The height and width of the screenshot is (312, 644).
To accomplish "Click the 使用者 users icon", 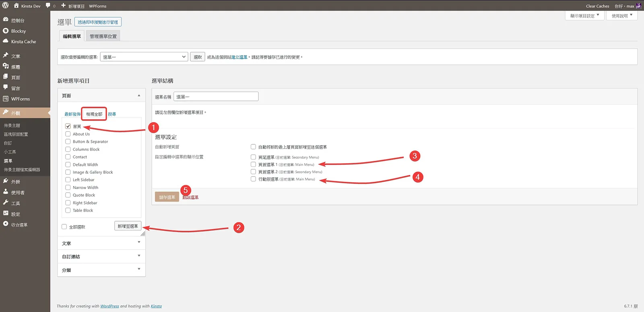I will pos(6,192).
